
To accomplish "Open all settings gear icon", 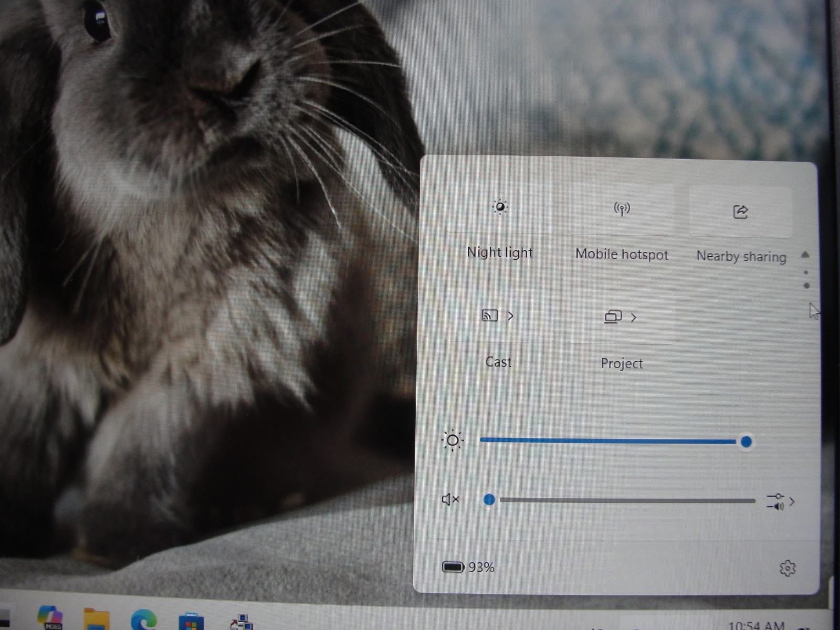I will (787, 568).
